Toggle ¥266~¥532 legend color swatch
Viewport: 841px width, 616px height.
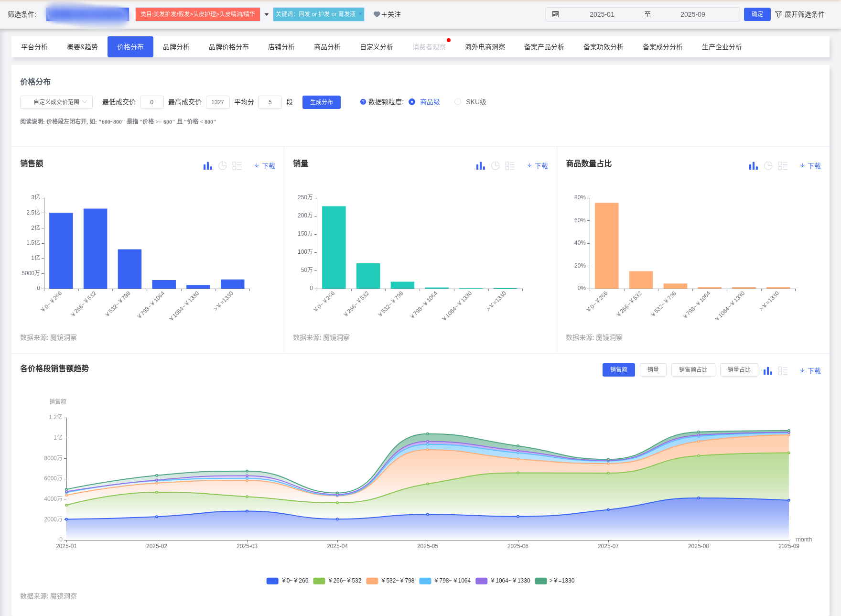(x=319, y=581)
